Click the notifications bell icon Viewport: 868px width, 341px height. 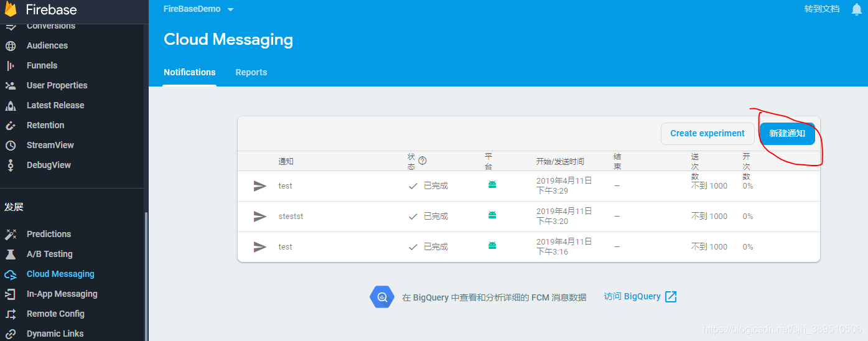tap(856, 9)
